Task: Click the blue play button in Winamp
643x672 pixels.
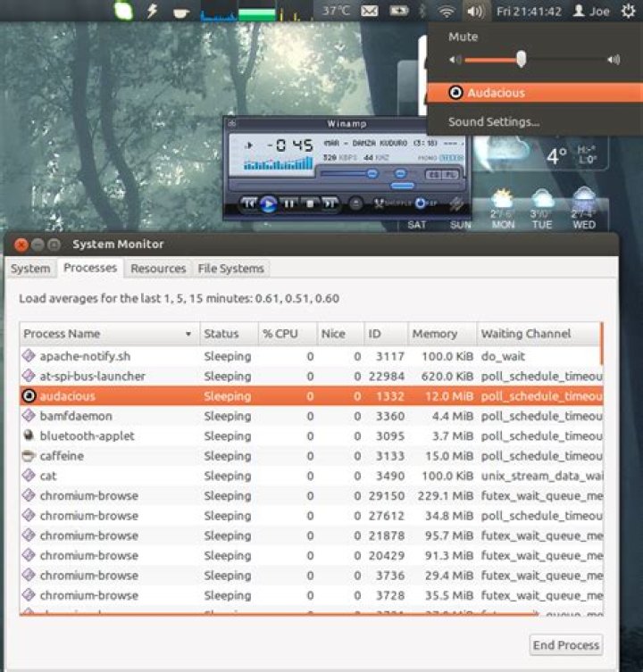Action: pos(269,203)
